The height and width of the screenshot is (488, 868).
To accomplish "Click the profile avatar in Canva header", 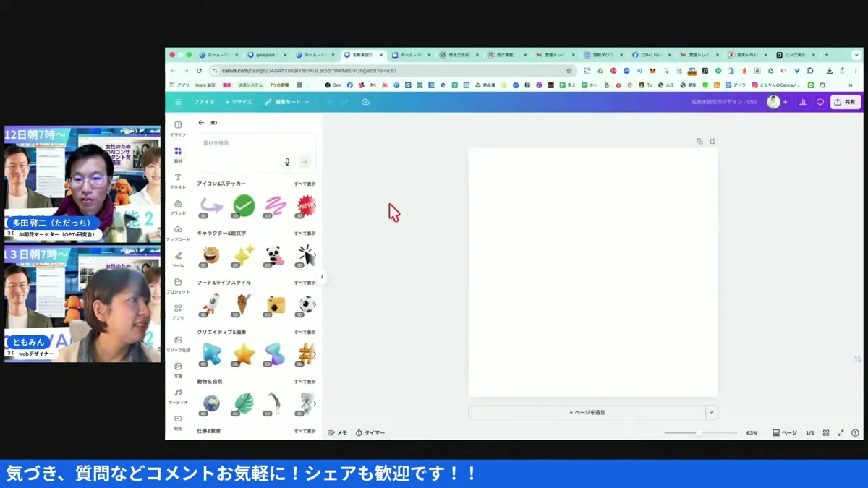I will point(773,102).
